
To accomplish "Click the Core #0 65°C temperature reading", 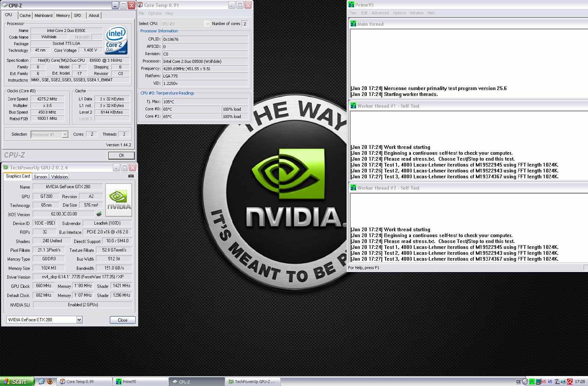I will click(191, 109).
